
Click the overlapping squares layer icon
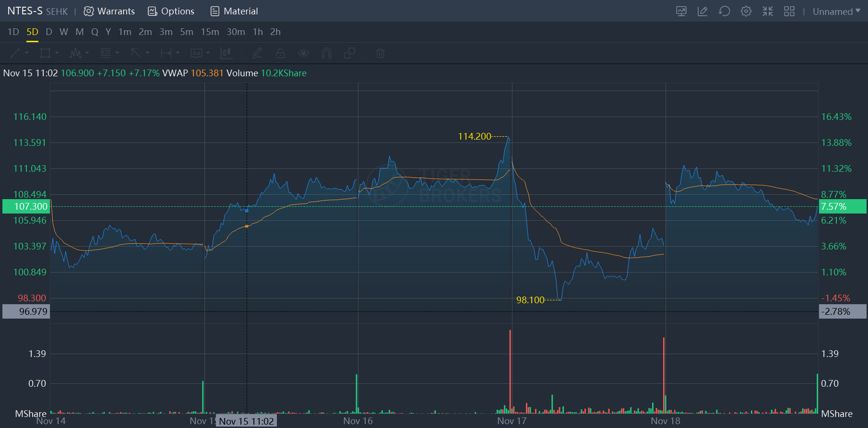(x=350, y=53)
